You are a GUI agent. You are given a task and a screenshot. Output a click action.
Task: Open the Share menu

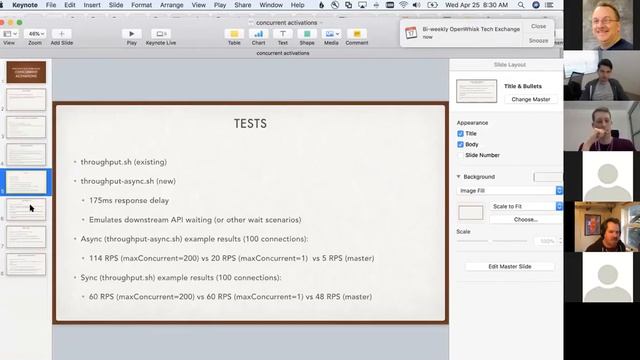[x=243, y=5]
